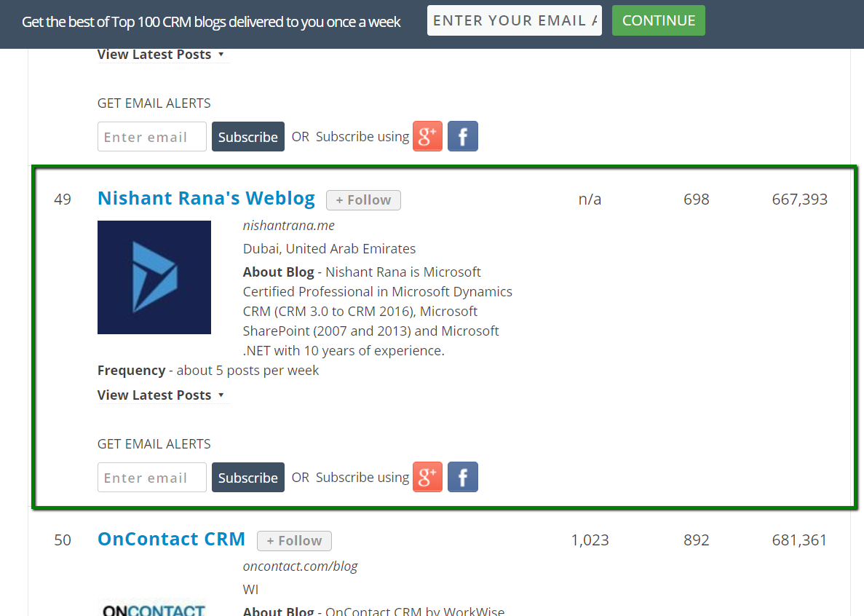864x616 pixels.
Task: Click Google+ icon in Nishant Rana's Weblog entry
Action: pyautogui.click(x=427, y=478)
